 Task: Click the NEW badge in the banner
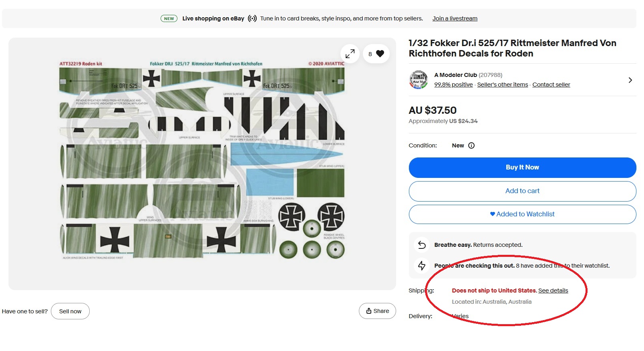coord(169,18)
